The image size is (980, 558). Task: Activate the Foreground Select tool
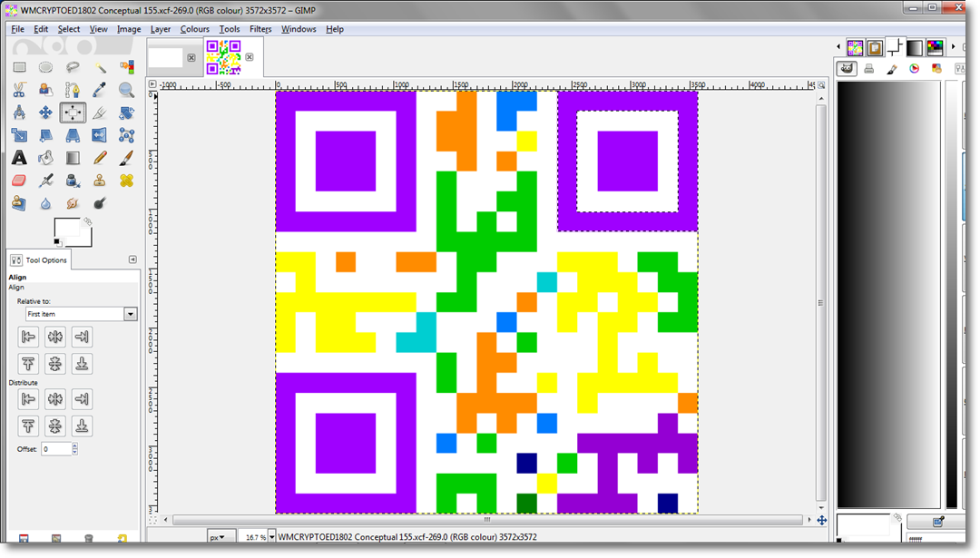pos(45,90)
